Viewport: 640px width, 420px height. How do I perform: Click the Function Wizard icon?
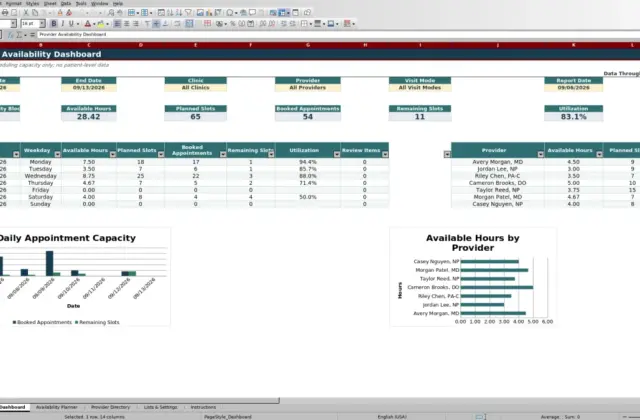10,35
